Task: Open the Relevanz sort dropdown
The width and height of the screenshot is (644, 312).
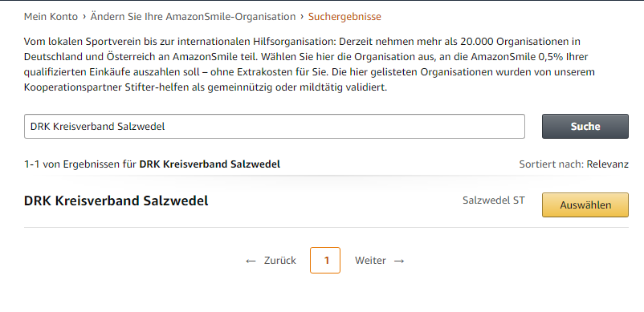Action: [x=607, y=164]
